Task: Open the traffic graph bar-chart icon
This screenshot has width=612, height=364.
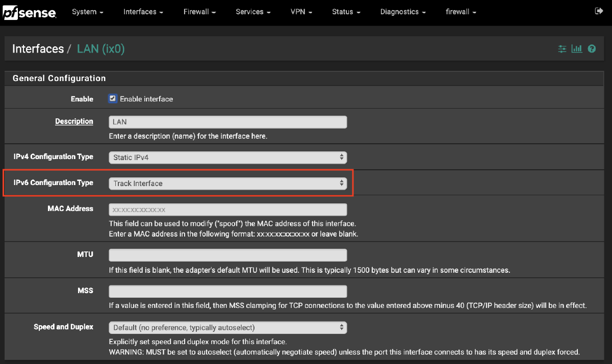Action: click(577, 48)
